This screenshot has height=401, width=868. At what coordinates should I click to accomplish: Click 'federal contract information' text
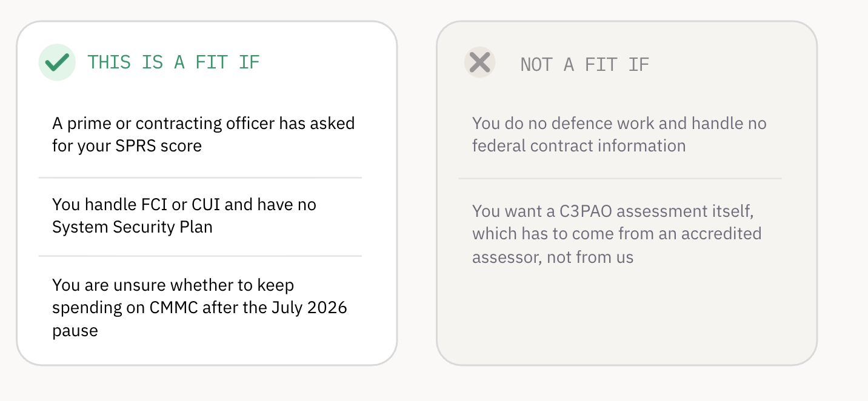(x=579, y=146)
